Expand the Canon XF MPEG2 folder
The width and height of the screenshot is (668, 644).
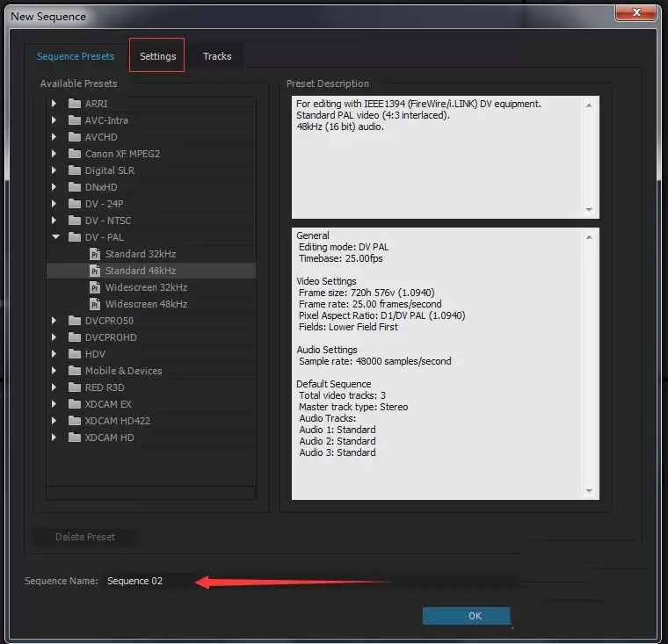click(x=54, y=154)
